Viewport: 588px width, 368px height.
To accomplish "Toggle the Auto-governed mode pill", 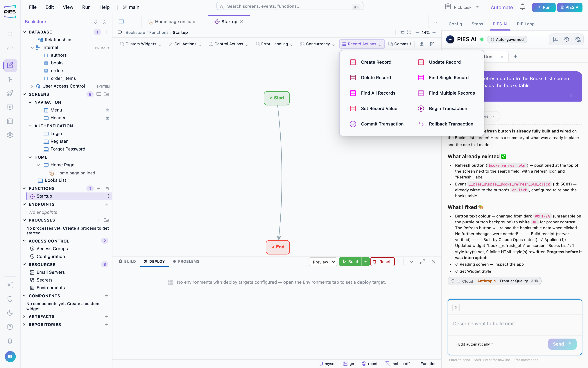I will click(507, 40).
